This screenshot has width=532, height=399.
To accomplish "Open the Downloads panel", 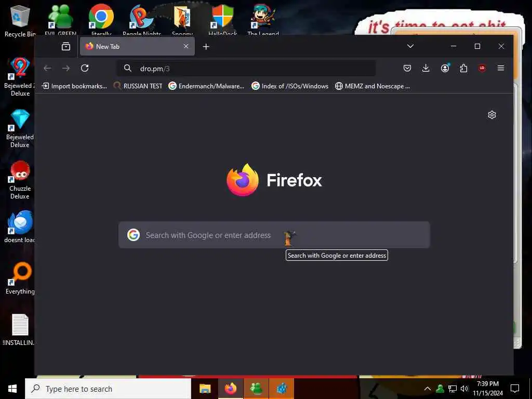I will click(x=425, y=68).
